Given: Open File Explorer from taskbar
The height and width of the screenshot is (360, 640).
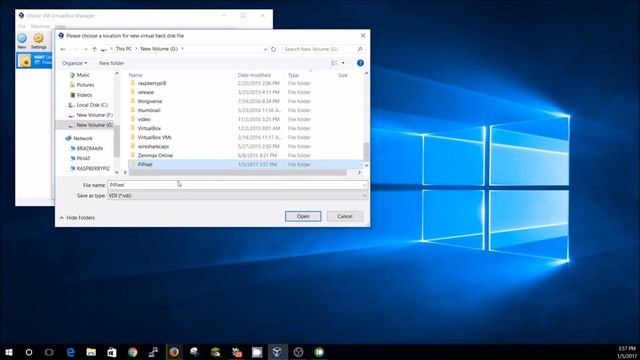Looking at the screenshot, I should coord(91,352).
